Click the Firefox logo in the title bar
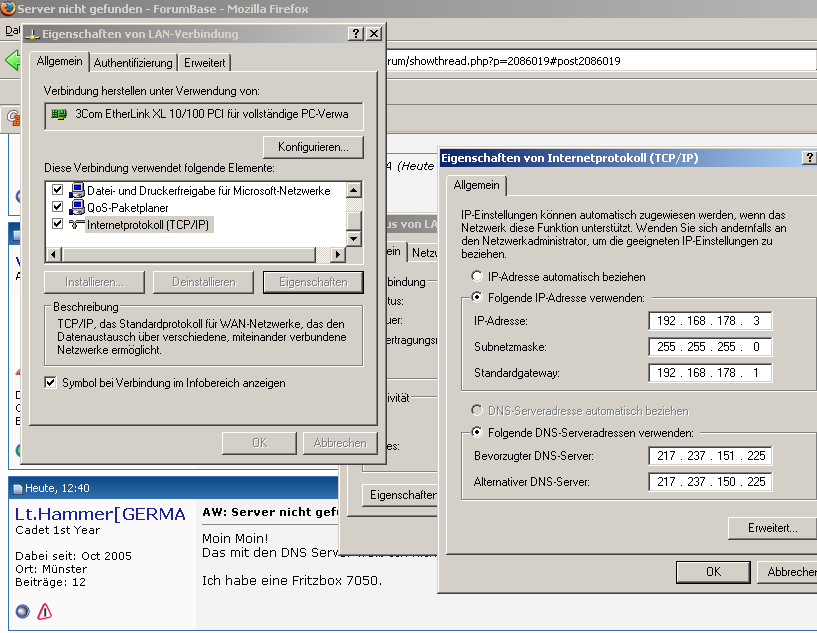Screen dimensions: 817x633 8,8
